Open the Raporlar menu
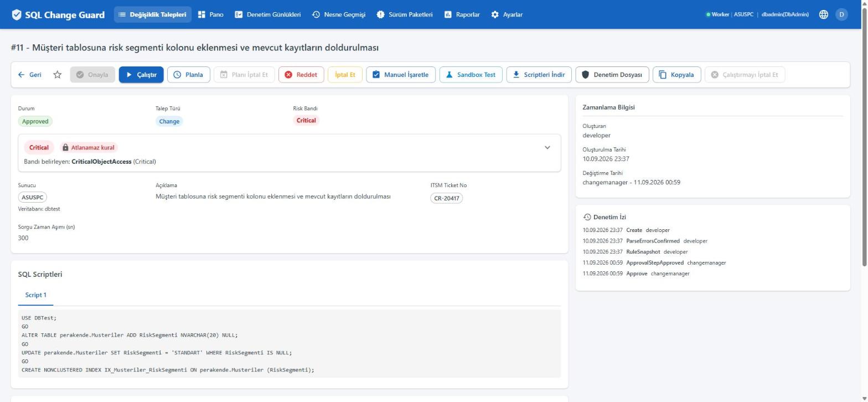Screen dimensions: 868x402 (462, 14)
